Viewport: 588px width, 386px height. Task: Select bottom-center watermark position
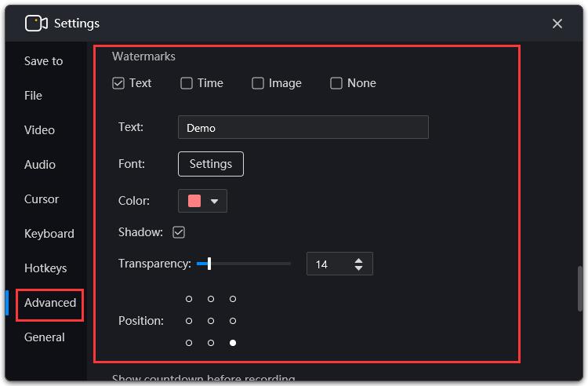point(211,343)
